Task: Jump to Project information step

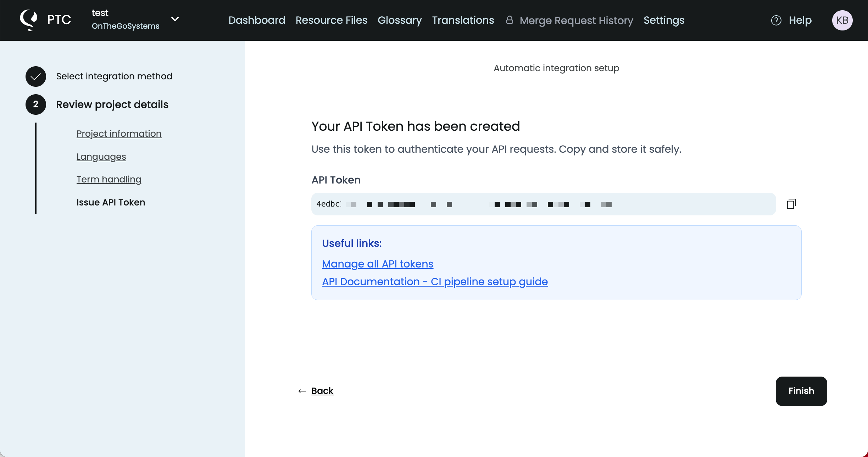Action: [x=119, y=134]
